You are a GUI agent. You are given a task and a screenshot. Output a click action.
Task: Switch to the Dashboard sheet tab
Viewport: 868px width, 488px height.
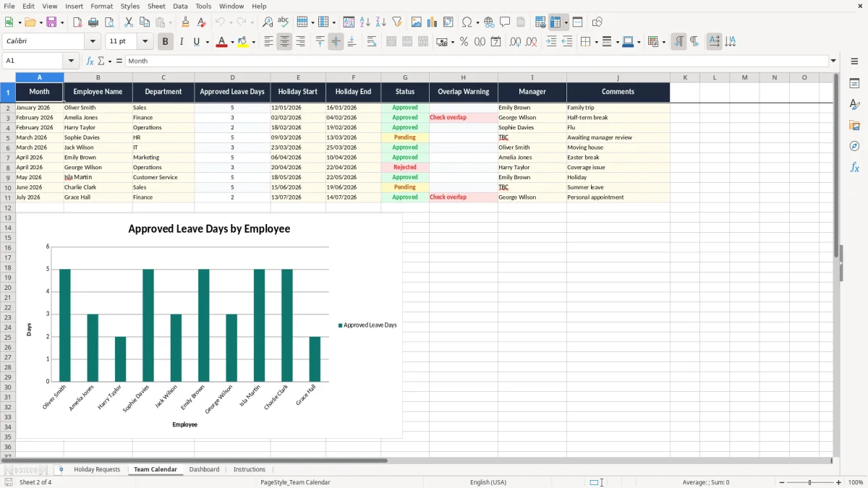[x=204, y=469]
